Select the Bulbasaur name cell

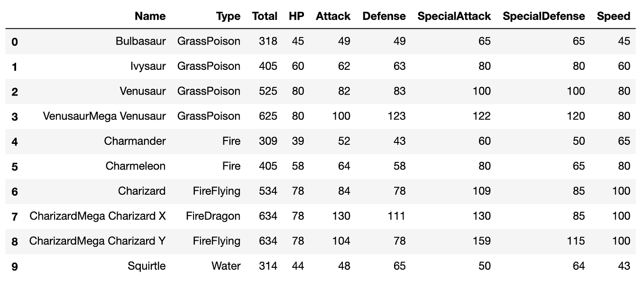click(x=141, y=41)
